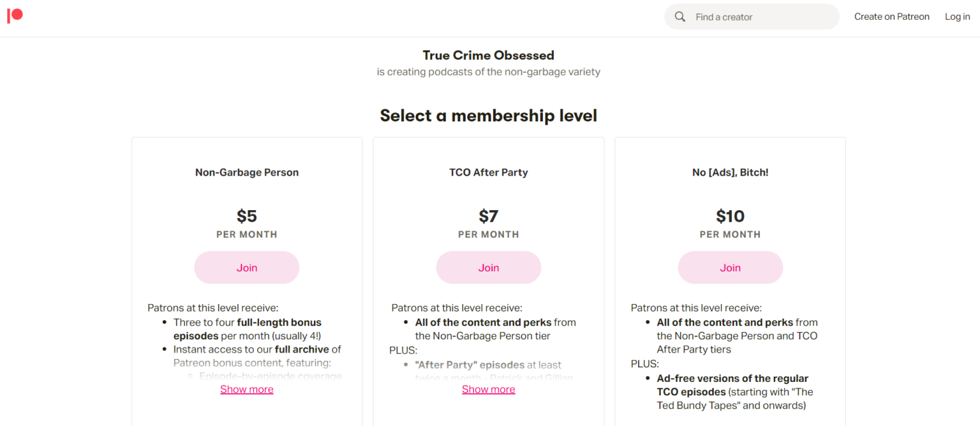Join the $10 No Ads tier
Image resolution: width=980 pixels, height=426 pixels.
pos(730,268)
